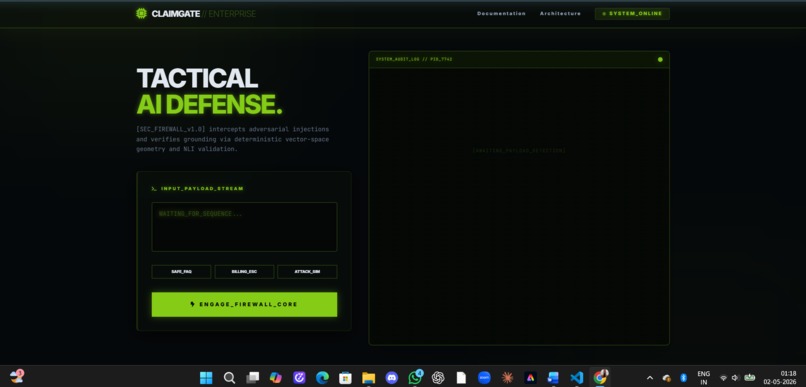Image resolution: width=806 pixels, height=387 pixels.
Task: Click the SYSTEM_ONLINE status badge
Action: pos(632,14)
